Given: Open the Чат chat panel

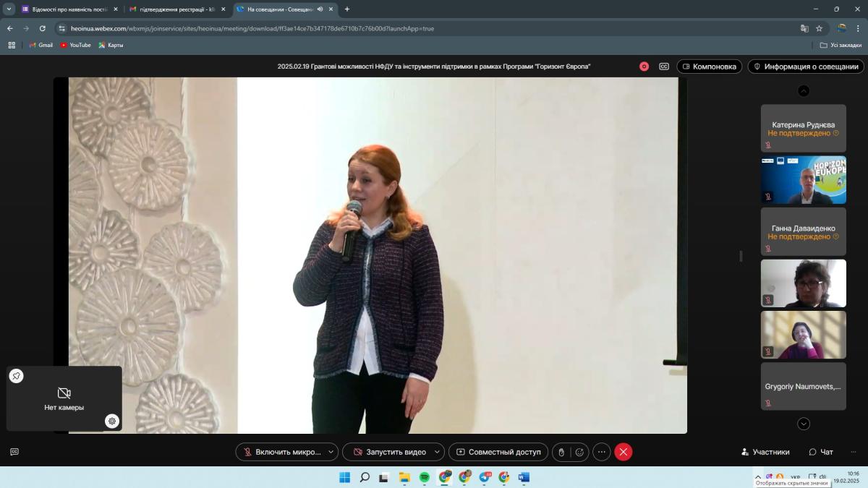Looking at the screenshot, I should tap(821, 452).
